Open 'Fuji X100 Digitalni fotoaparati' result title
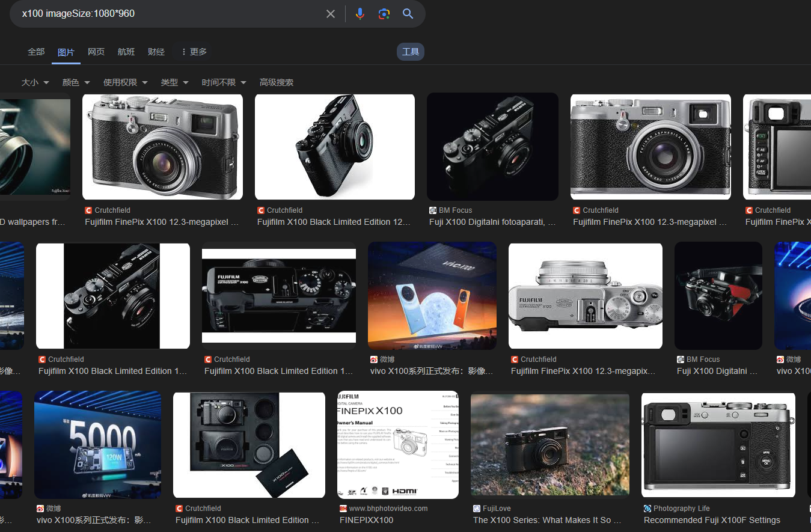This screenshot has width=811, height=532. (492, 222)
